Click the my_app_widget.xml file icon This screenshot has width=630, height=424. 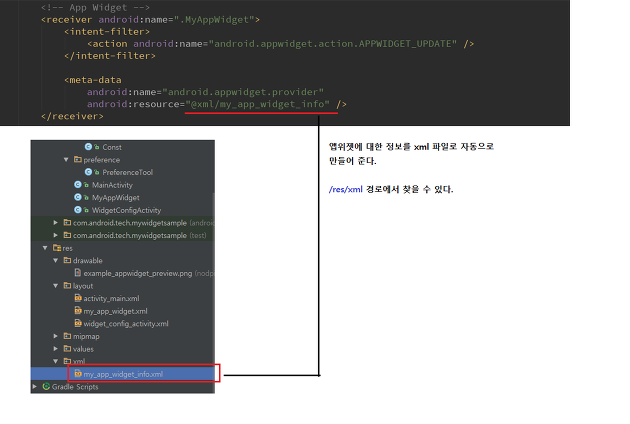(78, 311)
